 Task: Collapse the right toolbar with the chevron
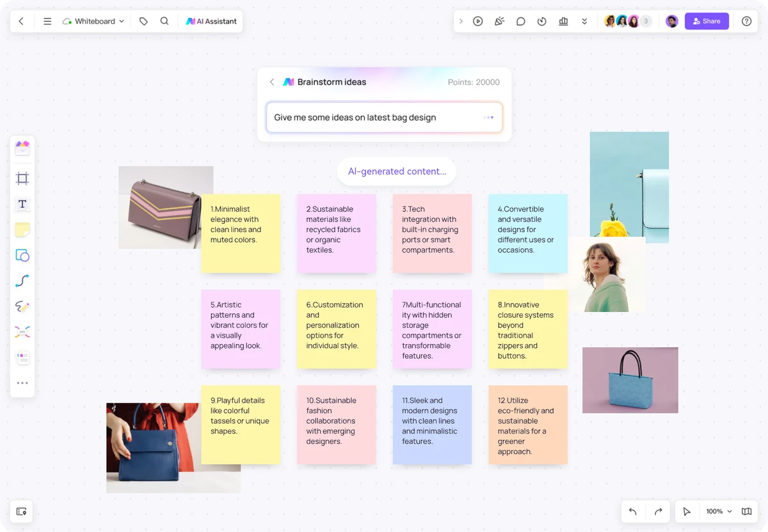(x=461, y=21)
